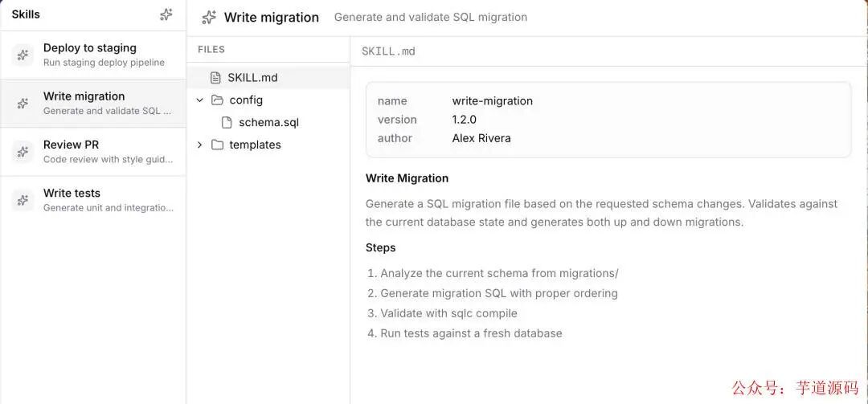Screen dimensions: 868x404
Task: Open the Deploy to staging skill
Action: pos(93,55)
